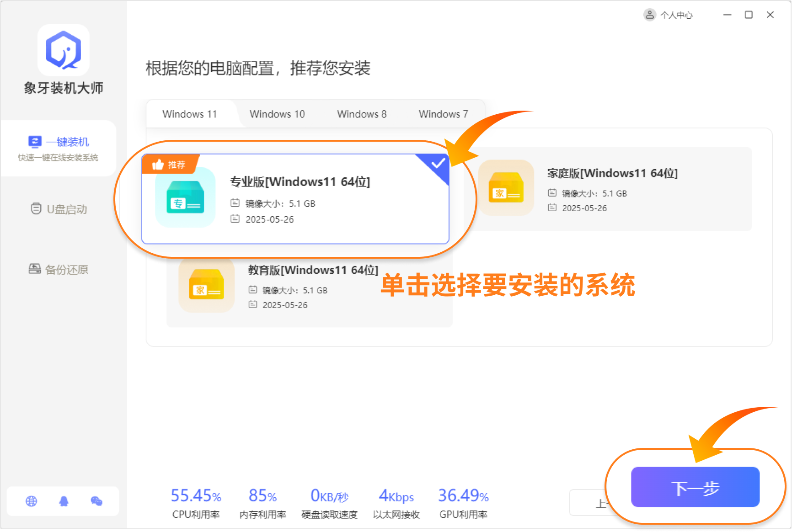Open the U盘启动 sidebar section
792x532 pixels.
59,209
